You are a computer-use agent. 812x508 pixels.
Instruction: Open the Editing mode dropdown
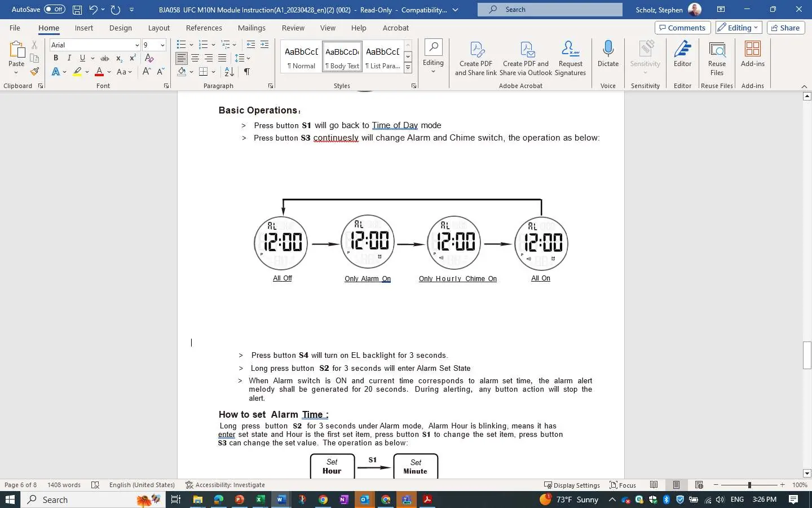[739, 28]
